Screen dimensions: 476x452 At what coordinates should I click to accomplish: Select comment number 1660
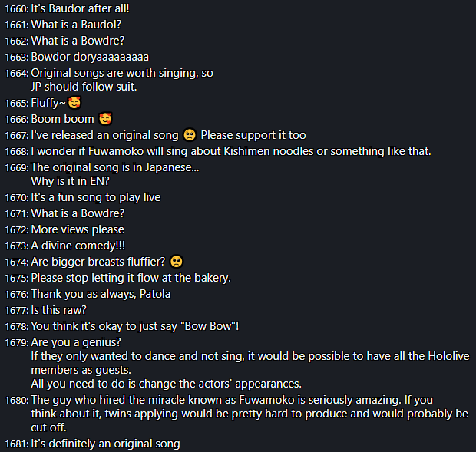coord(17,8)
